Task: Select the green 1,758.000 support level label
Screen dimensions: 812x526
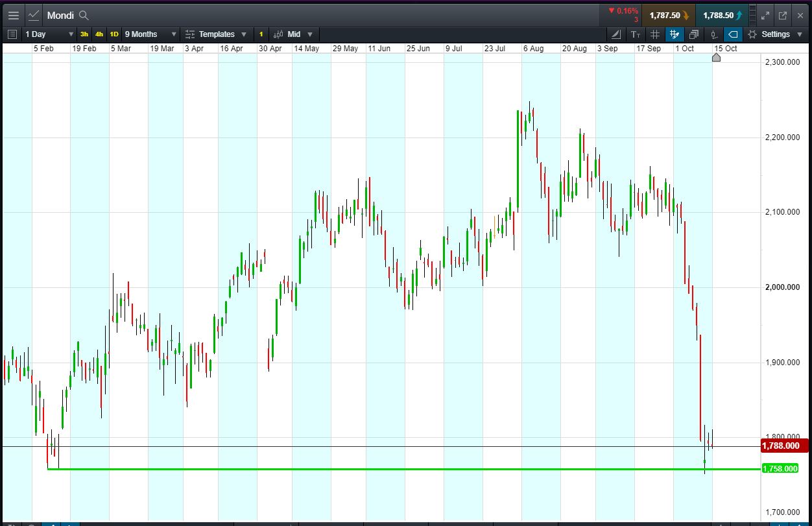Action: (x=780, y=468)
